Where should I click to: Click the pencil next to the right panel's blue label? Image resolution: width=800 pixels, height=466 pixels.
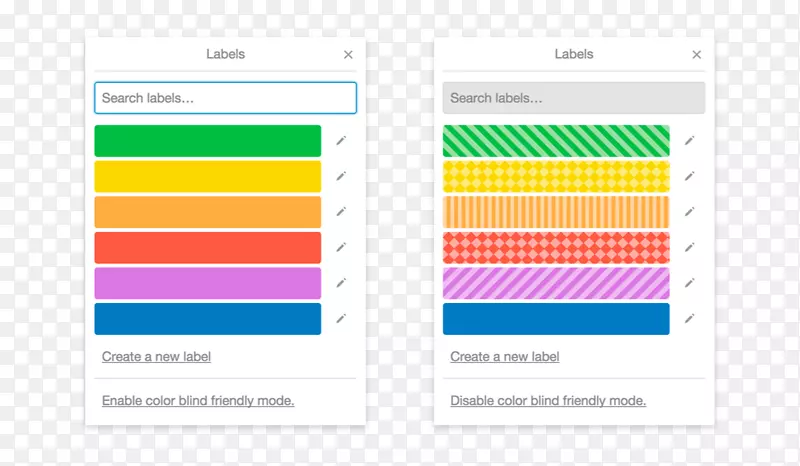[689, 319]
